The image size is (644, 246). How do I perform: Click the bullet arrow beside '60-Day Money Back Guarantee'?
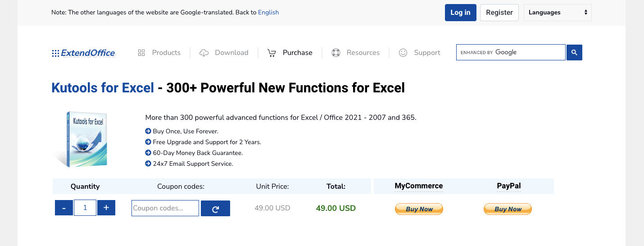coord(148,153)
